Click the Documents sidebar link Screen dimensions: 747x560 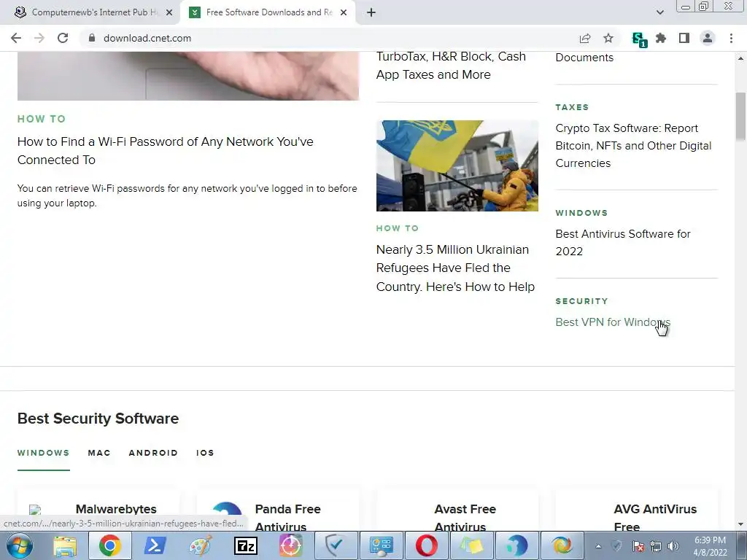click(584, 57)
